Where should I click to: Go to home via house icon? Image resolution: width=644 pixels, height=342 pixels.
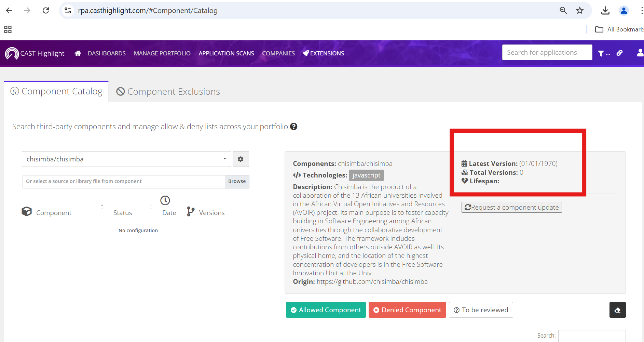78,53
